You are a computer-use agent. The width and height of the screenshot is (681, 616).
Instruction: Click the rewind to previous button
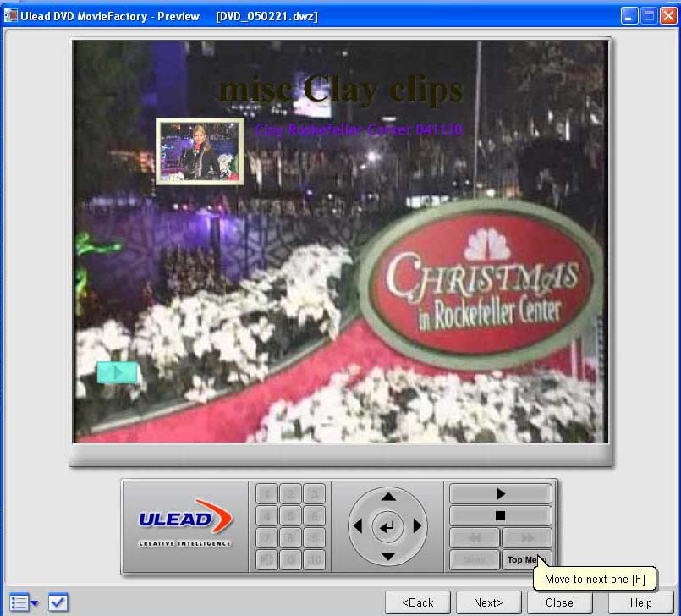tap(475, 538)
